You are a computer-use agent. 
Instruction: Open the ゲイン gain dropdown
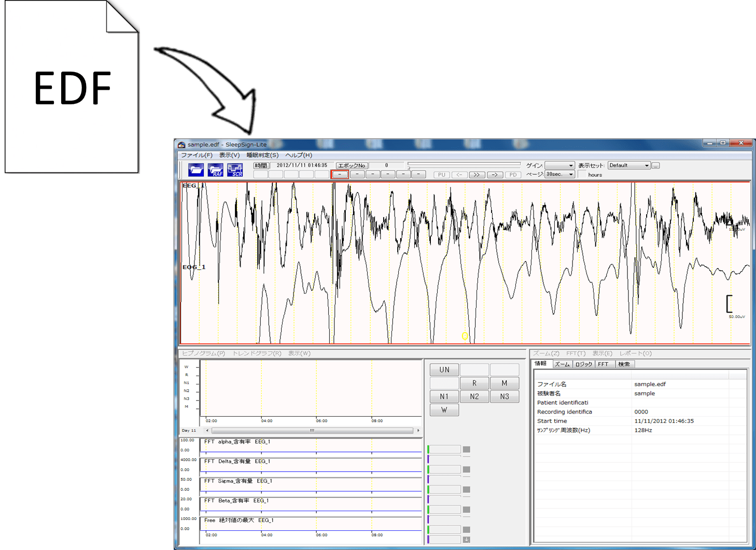[x=559, y=166]
